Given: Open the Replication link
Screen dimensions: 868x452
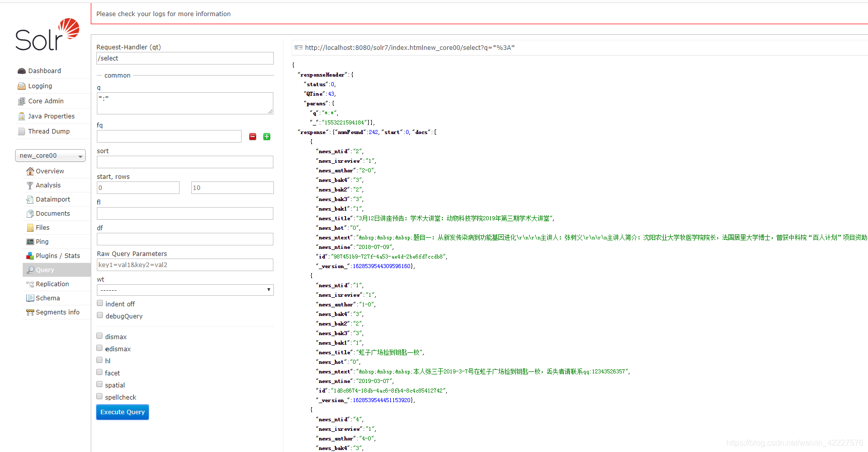Looking at the screenshot, I should click(52, 284).
